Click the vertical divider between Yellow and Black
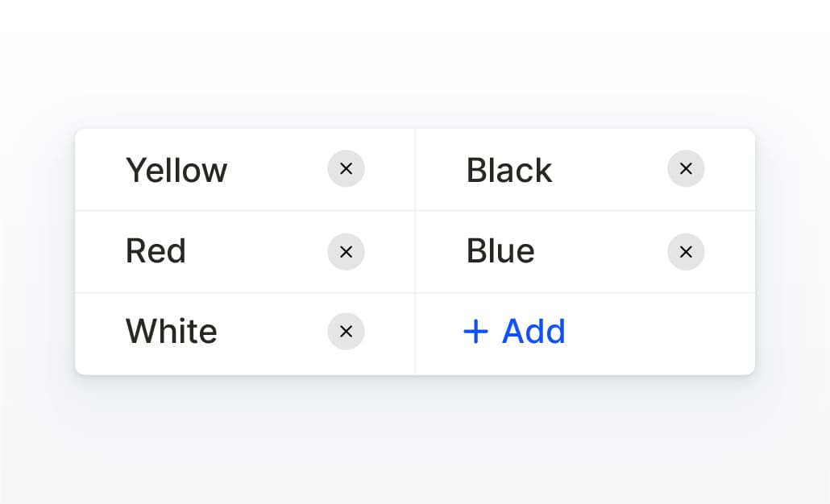This screenshot has width=830, height=504. [415, 170]
